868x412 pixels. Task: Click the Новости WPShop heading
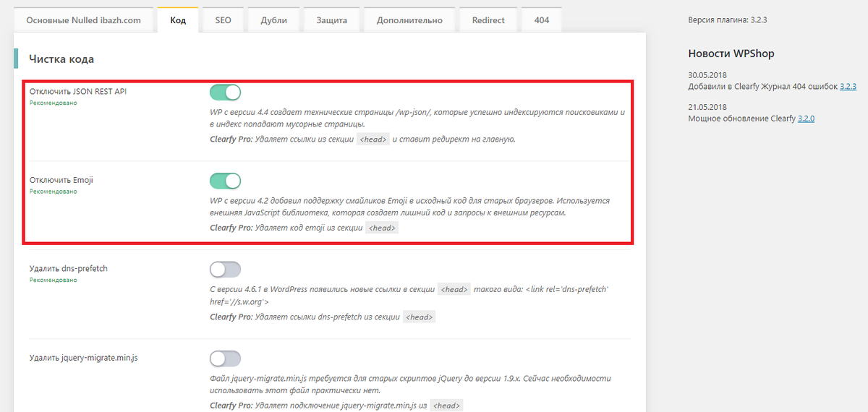coord(731,53)
